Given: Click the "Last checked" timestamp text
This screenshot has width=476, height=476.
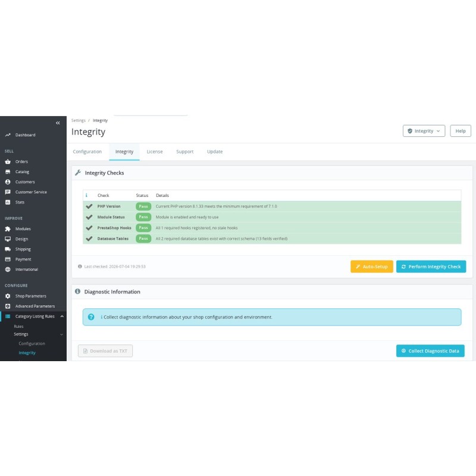Looking at the screenshot, I should (x=115, y=267).
